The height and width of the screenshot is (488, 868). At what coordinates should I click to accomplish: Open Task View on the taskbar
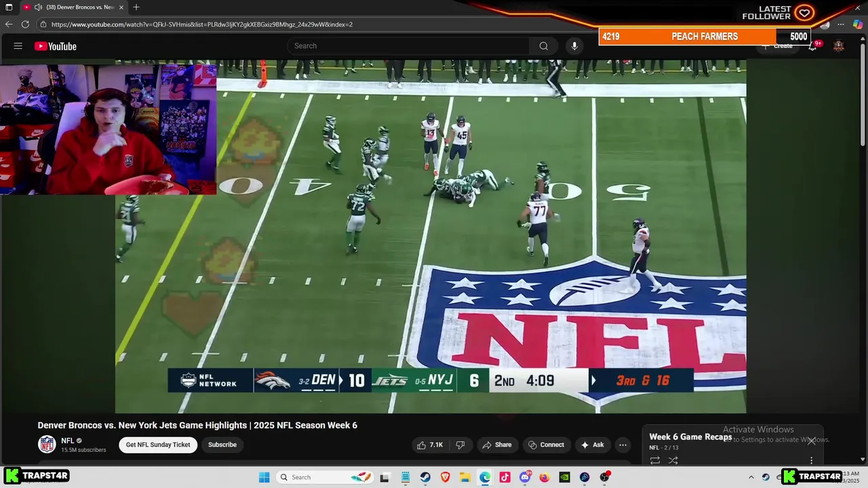tap(385, 477)
